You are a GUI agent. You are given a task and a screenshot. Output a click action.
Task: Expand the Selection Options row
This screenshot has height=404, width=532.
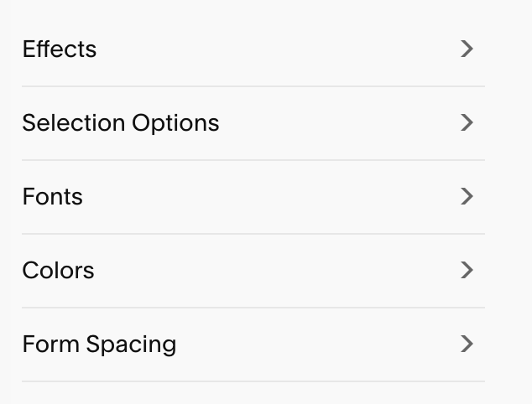[x=253, y=123]
